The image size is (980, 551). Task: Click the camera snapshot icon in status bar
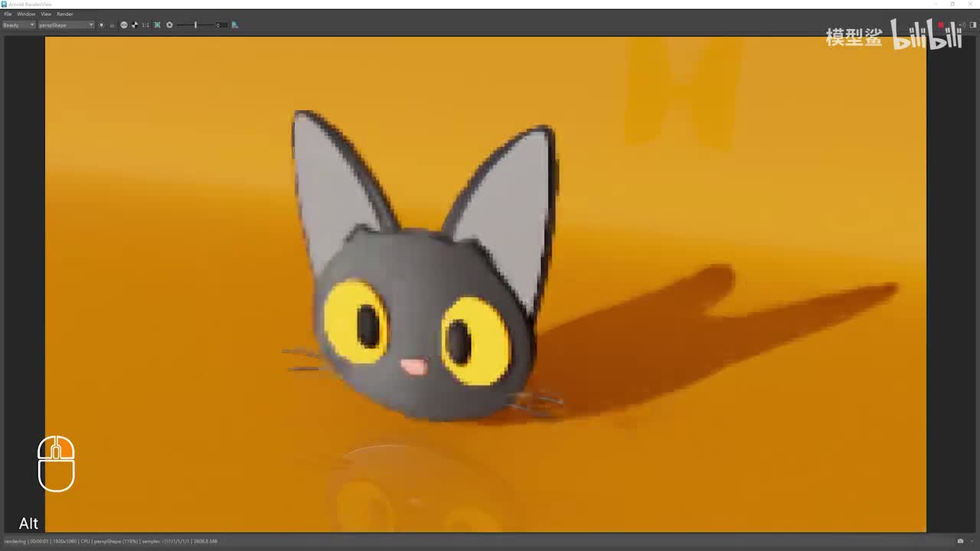click(x=960, y=541)
